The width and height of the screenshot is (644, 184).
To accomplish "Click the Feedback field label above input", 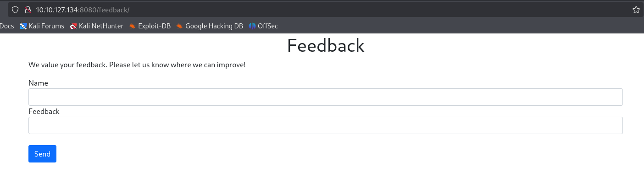I will pyautogui.click(x=44, y=111).
